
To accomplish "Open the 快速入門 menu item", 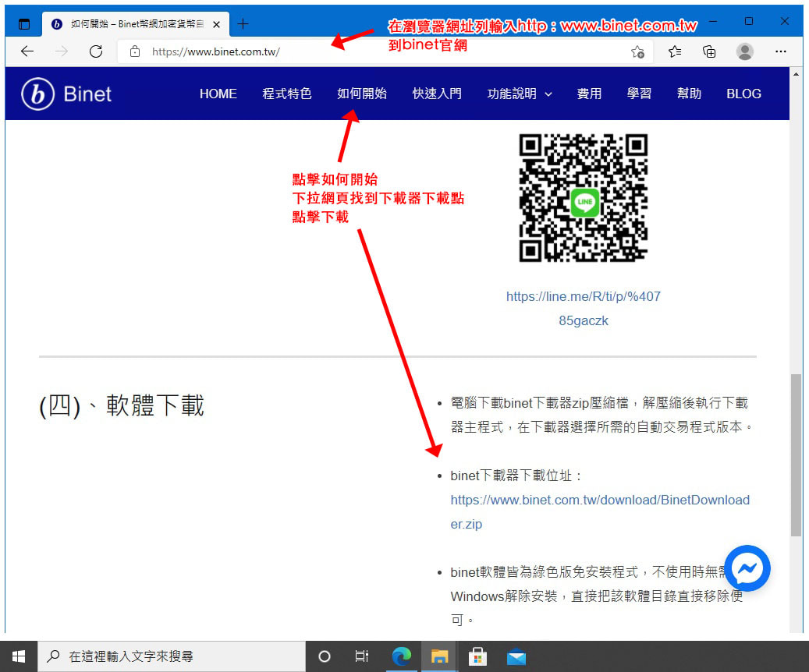I will pyautogui.click(x=437, y=94).
